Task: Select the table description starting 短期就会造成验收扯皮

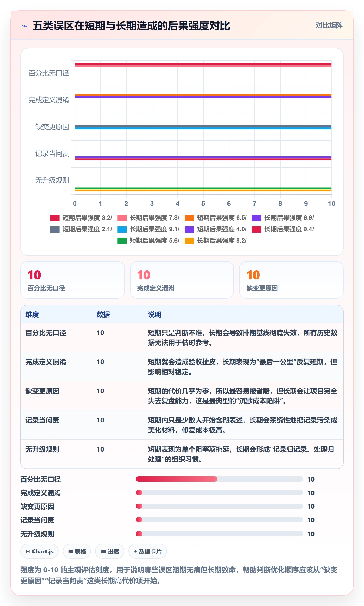Action: click(243, 367)
